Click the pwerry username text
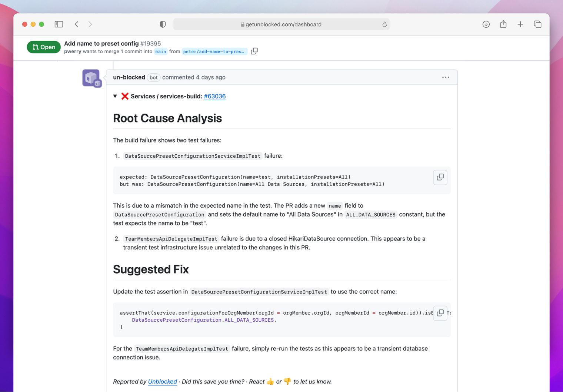This screenshot has height=392, width=563. click(x=73, y=51)
